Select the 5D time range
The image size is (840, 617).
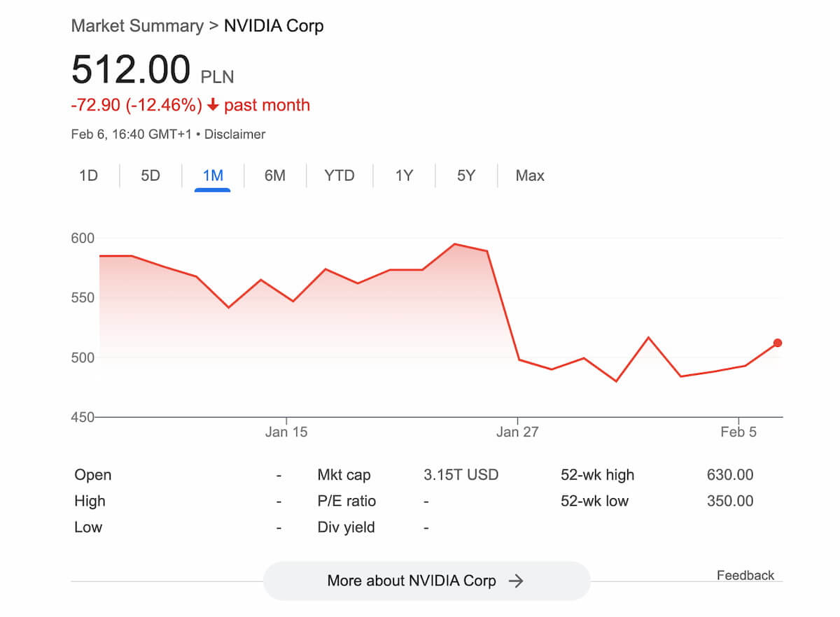point(149,176)
